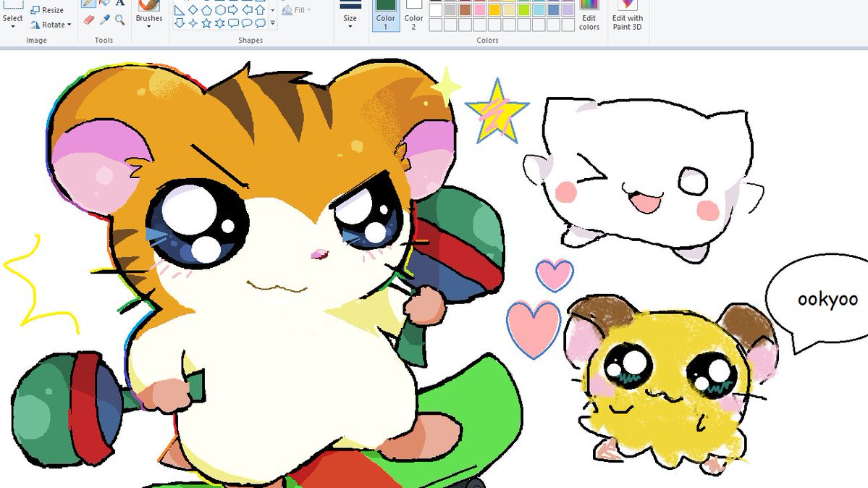This screenshot has width=868, height=488.
Task: Activate the Magnifier tool
Action: click(119, 20)
